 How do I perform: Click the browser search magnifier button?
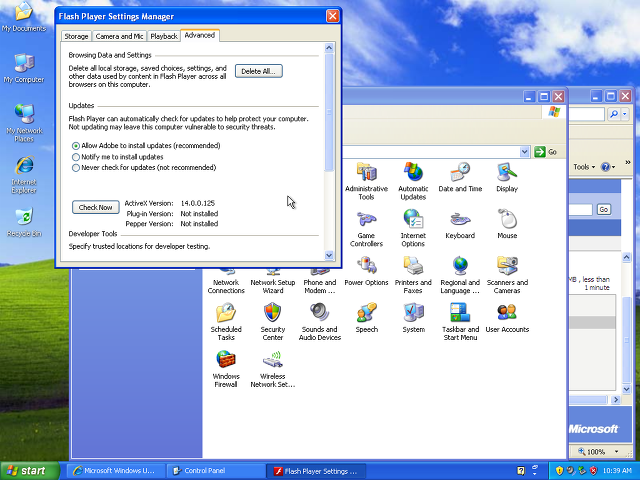tap(613, 114)
